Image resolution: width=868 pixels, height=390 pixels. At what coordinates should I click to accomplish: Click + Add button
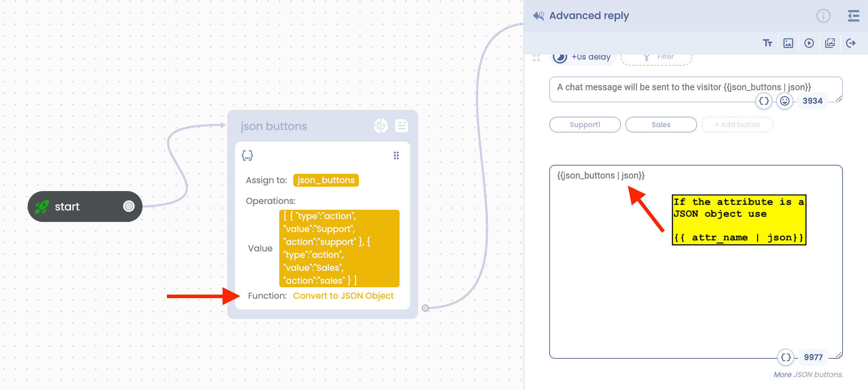737,125
